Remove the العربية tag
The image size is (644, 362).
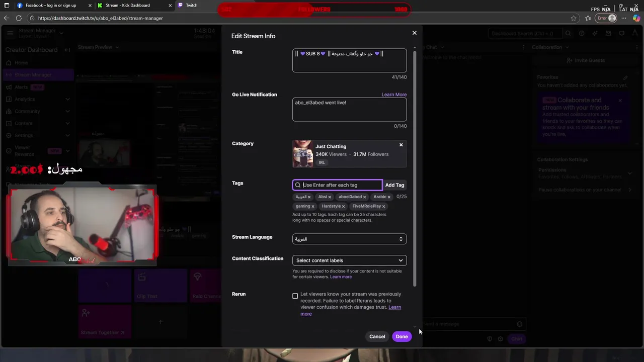click(309, 197)
